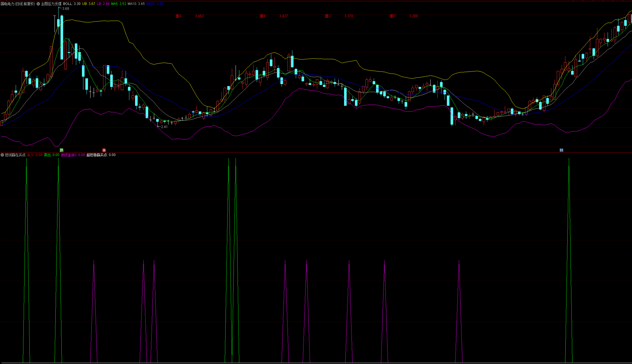Click the 3.463 support value
Screen dimensions: 632x364
click(199, 16)
